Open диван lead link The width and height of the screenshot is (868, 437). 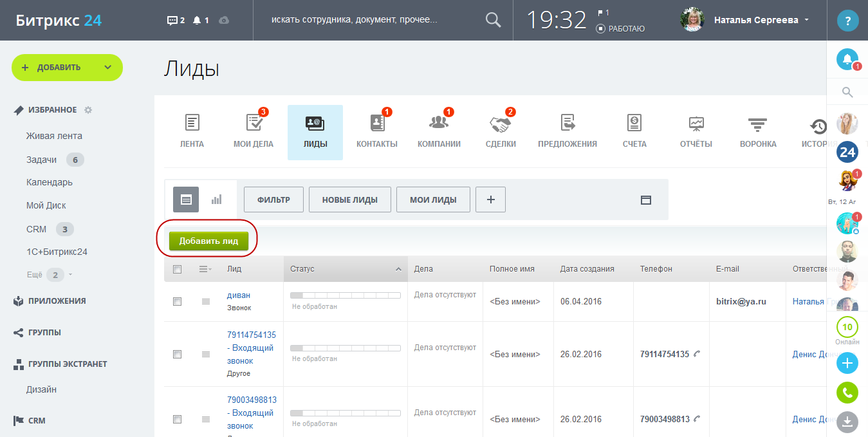click(x=239, y=295)
